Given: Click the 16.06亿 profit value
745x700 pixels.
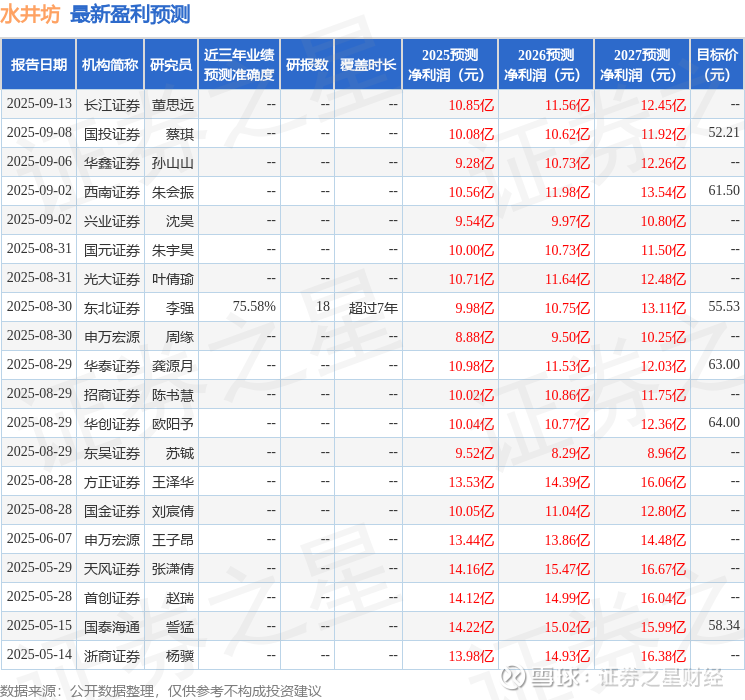Looking at the screenshot, I should (x=663, y=482).
